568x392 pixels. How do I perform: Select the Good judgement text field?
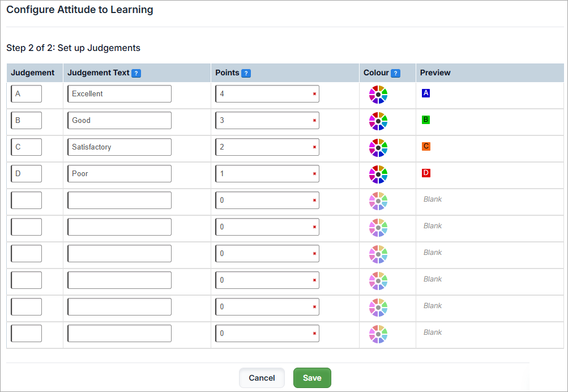click(x=119, y=121)
